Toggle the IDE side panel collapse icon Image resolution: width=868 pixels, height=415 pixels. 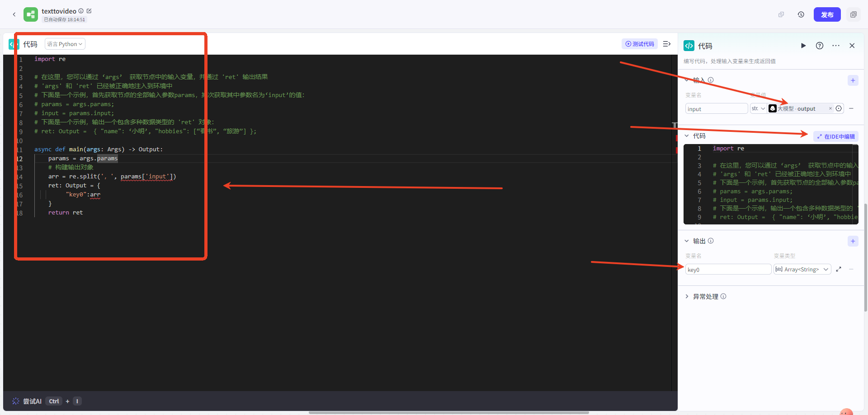coord(666,44)
